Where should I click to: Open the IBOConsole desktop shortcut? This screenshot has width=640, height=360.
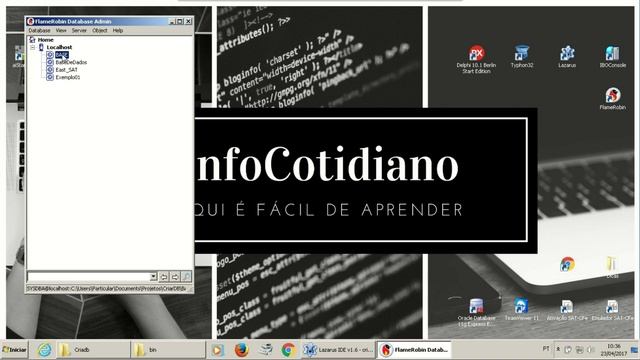point(613,57)
